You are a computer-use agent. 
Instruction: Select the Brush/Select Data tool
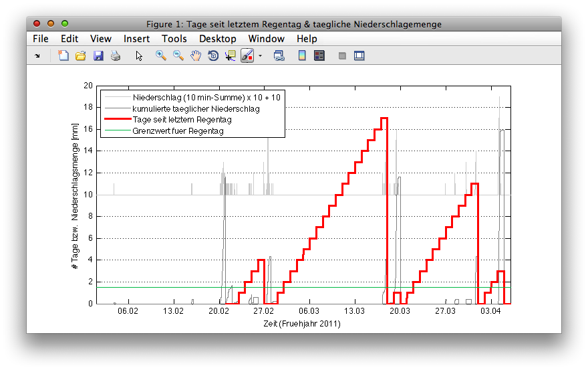click(x=247, y=56)
